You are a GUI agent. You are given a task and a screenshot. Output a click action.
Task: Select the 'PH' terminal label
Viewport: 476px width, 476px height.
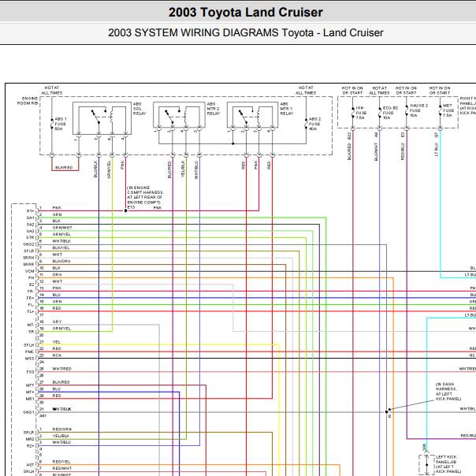[x=32, y=277]
